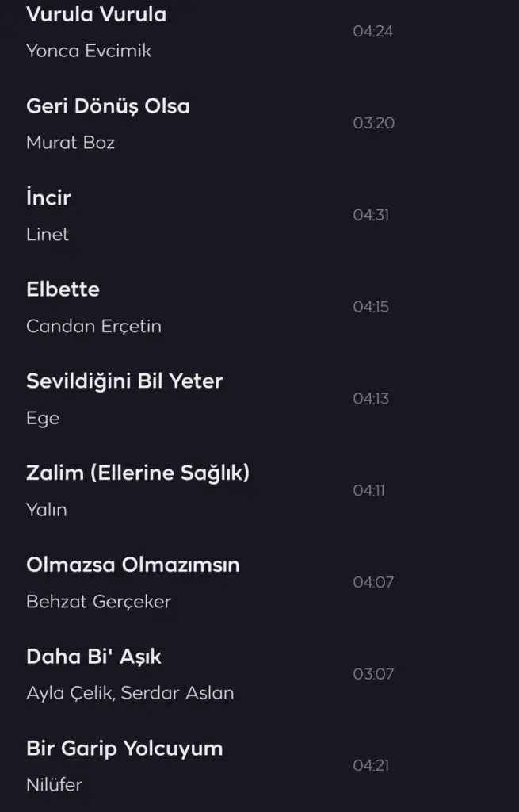
Task: Select the song Daha Bi' Aşık
Action: pos(93,657)
